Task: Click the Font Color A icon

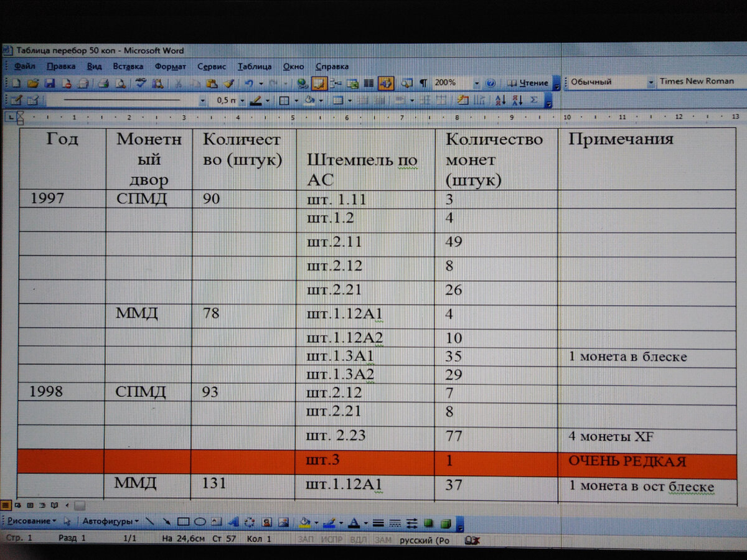Action: pyautogui.click(x=353, y=521)
